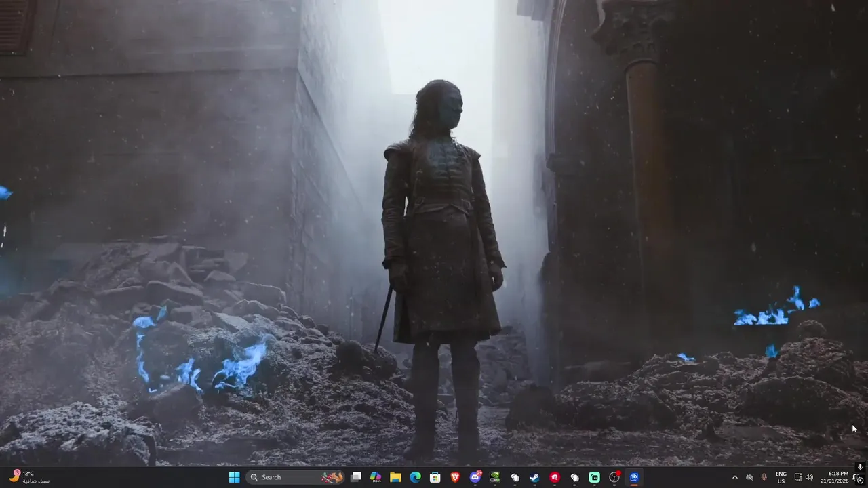Click the OneDrive cloud tray icon
Viewport: 868px width, 488px height.
(749, 477)
